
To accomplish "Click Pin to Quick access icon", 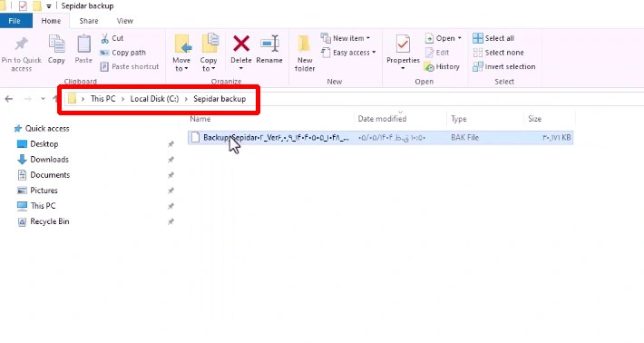I will click(21, 44).
